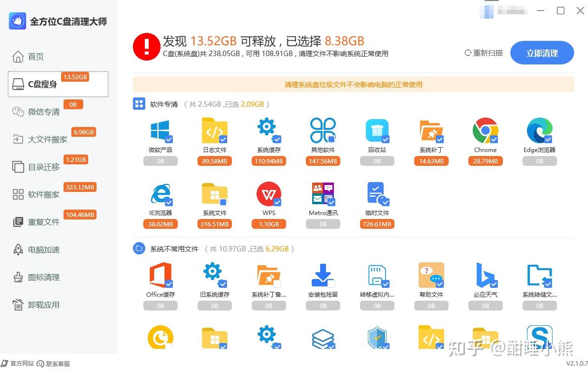This screenshot has width=588, height=372.
Task: Select C盘瘦身 in the sidebar
Action: [58, 84]
